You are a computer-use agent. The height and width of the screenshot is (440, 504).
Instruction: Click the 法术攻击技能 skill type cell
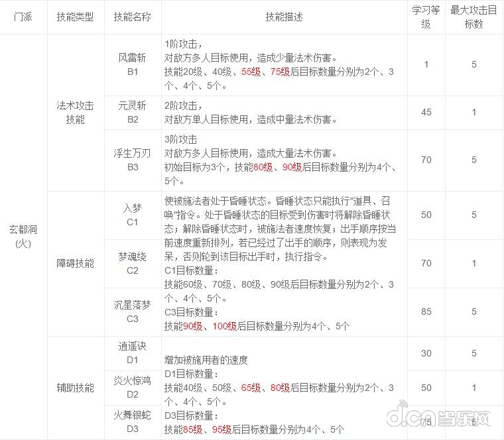(x=76, y=113)
